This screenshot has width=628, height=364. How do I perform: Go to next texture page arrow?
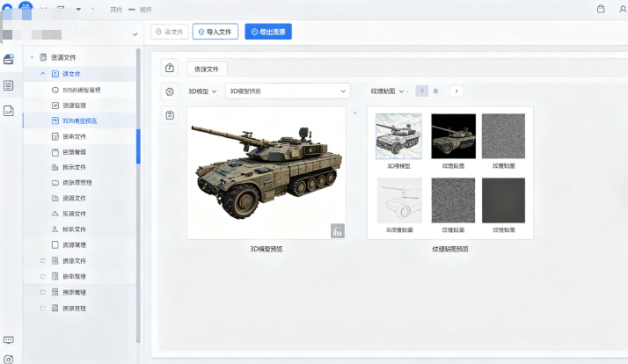point(456,91)
